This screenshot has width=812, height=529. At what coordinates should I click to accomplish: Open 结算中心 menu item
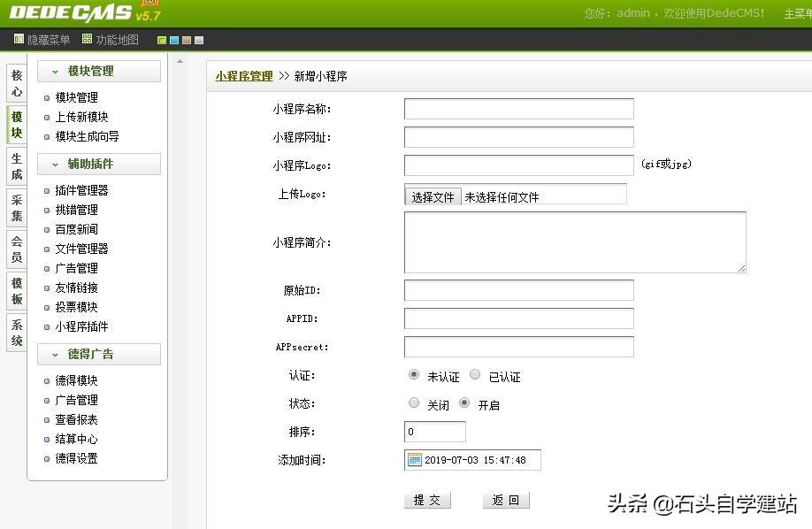76,439
